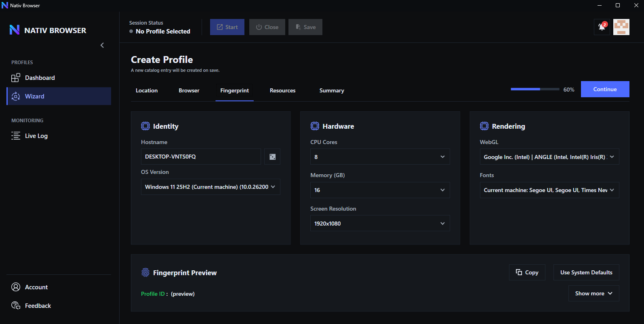Click the Save button in the toolbar
Viewport: 644px width, 324px height.
[x=305, y=27]
